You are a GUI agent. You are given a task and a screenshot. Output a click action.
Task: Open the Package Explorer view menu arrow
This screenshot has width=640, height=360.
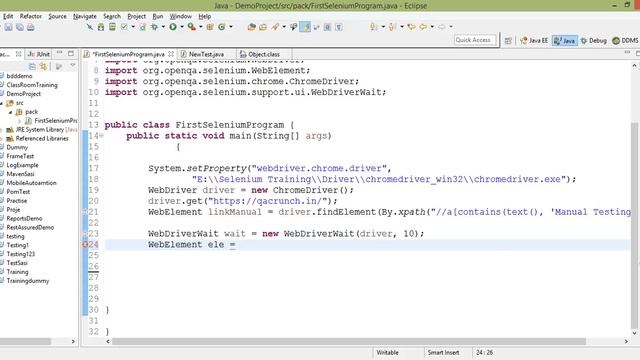tap(72, 65)
